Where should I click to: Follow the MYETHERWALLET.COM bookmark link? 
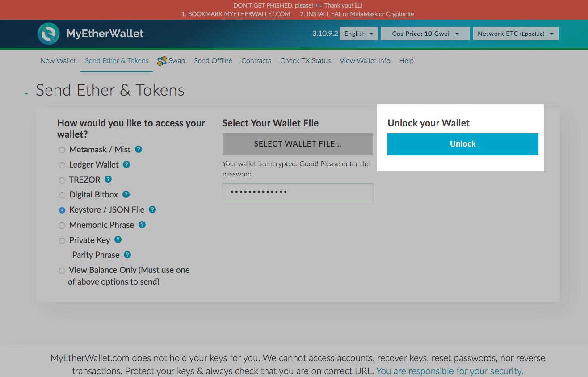point(257,14)
